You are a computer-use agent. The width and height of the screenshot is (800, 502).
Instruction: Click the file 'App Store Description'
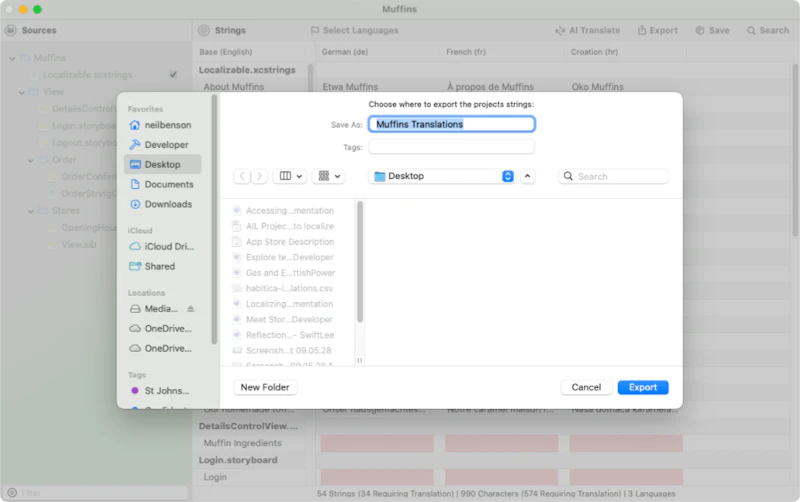pyautogui.click(x=290, y=242)
